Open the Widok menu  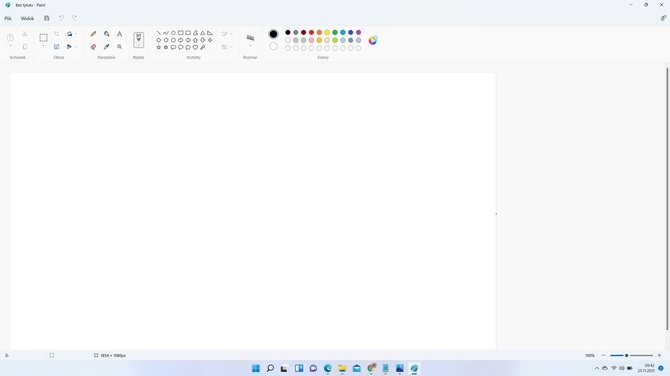pyautogui.click(x=27, y=18)
